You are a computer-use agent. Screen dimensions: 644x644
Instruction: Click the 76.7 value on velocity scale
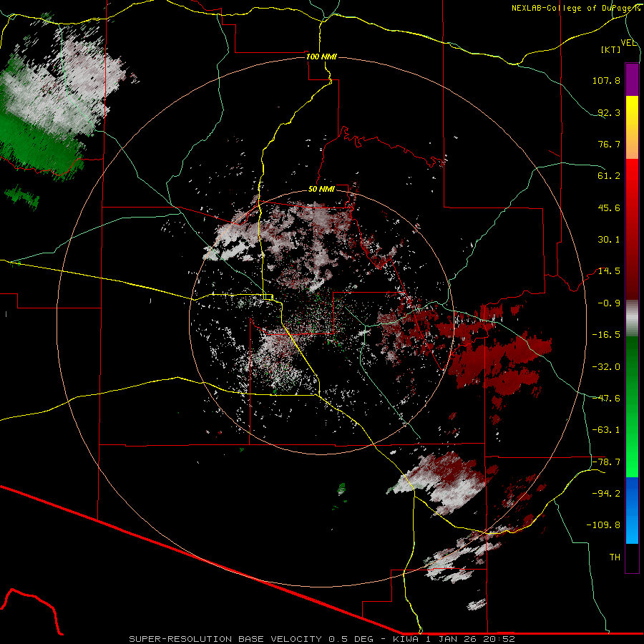609,144
